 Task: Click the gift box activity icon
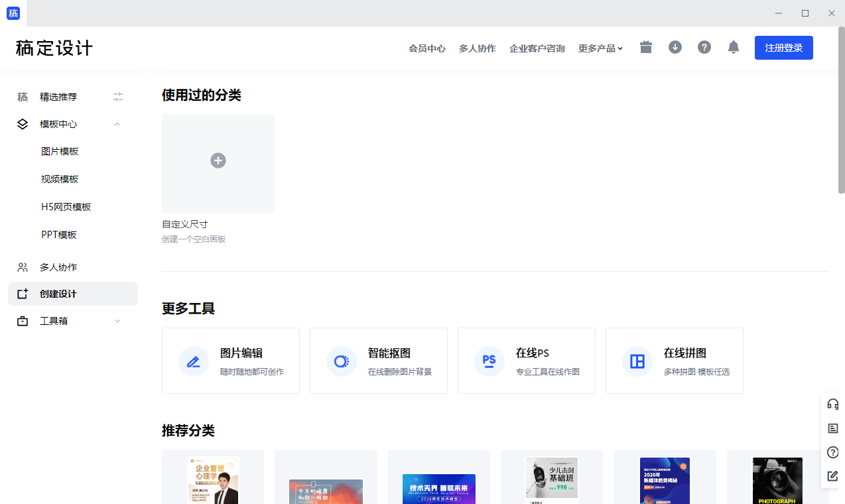coord(645,47)
